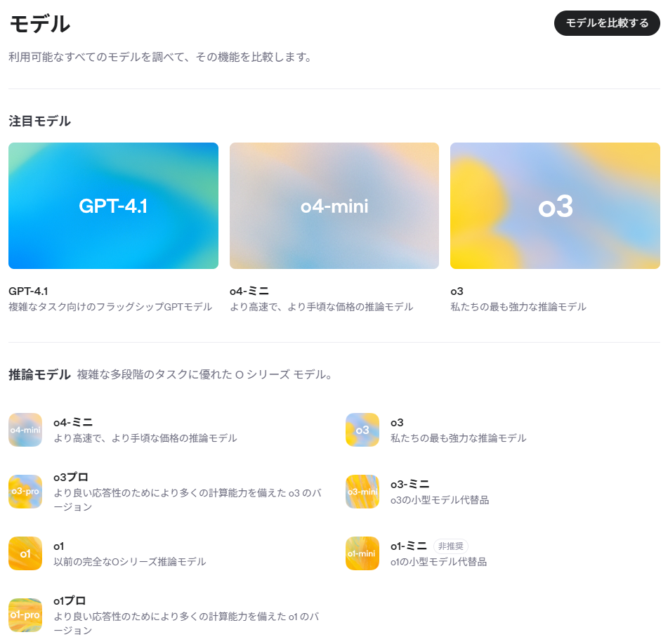Click subtitle 利用可能なすべてのモデルを調べて

click(x=160, y=57)
